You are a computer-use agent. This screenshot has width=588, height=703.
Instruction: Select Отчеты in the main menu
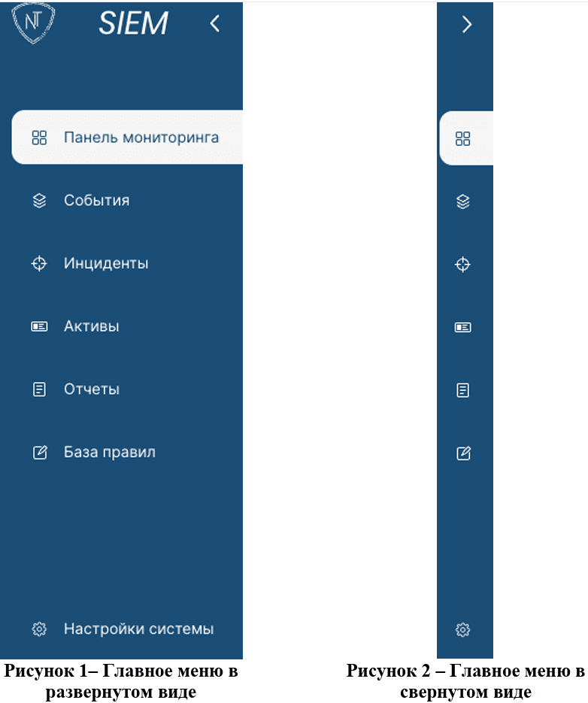coord(127,389)
